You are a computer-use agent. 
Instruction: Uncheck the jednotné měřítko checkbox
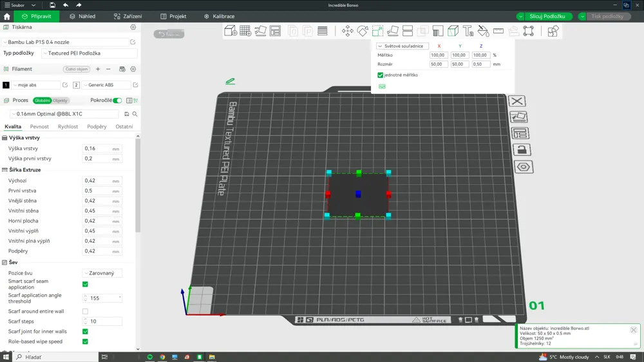[x=381, y=75]
